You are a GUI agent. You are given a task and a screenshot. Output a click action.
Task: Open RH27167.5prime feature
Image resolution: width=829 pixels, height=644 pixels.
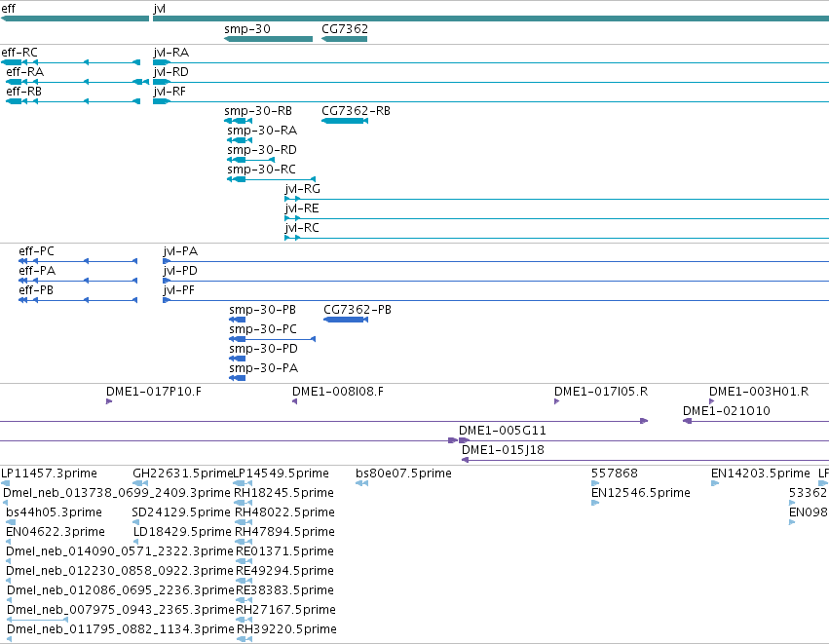tap(244, 621)
